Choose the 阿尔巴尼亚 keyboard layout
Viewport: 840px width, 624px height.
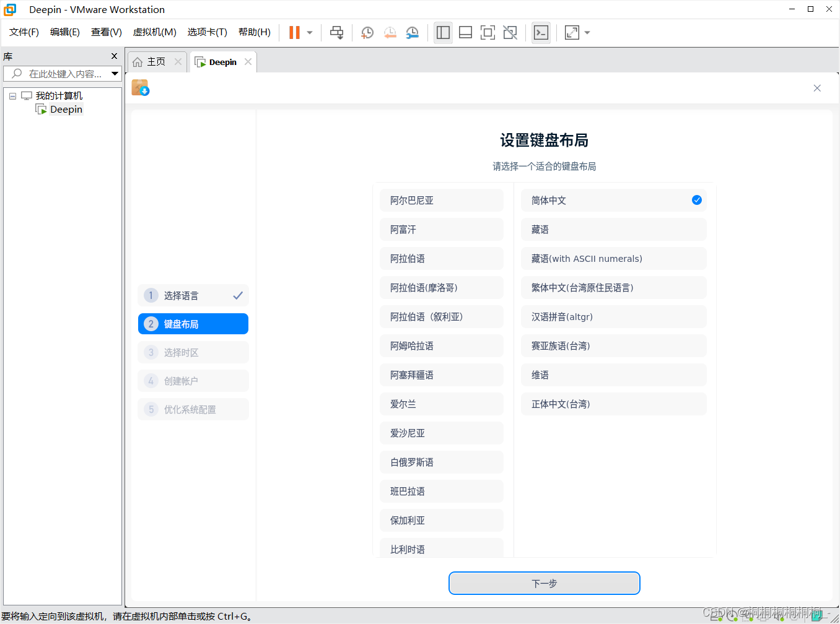[442, 200]
